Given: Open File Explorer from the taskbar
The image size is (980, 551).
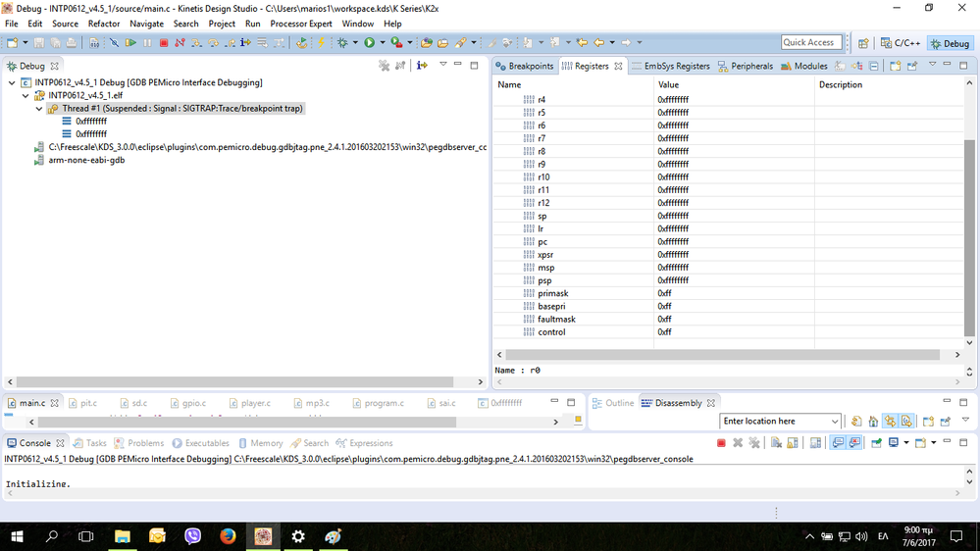Looking at the screenshot, I should (x=123, y=536).
